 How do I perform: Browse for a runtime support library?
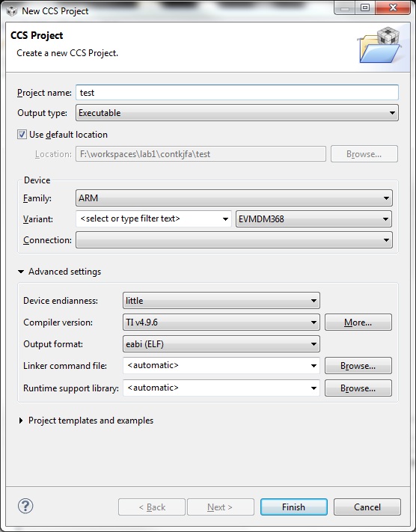358,388
